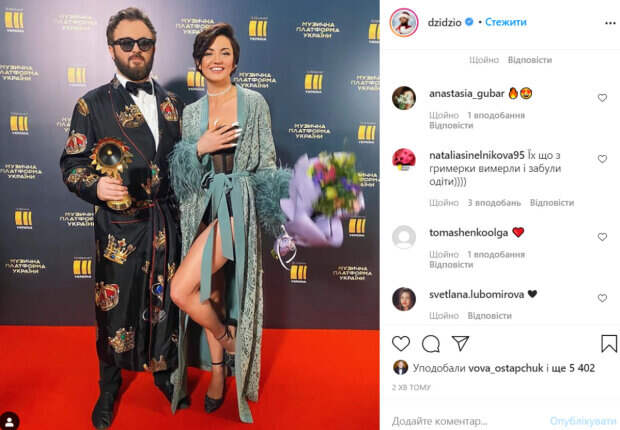Screen dimensions: 620x430
Task: Open tagged people icon on photo
Action: point(10,421)
